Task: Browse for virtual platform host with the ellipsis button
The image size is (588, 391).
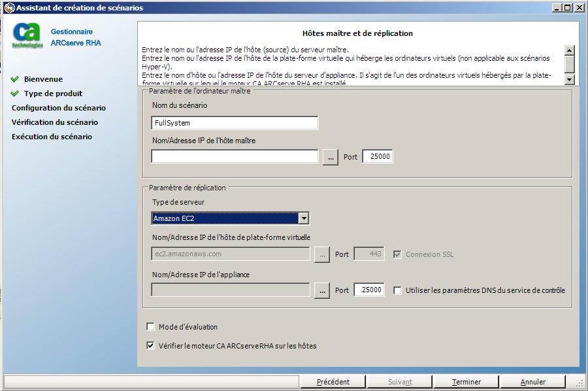Action: pos(321,254)
